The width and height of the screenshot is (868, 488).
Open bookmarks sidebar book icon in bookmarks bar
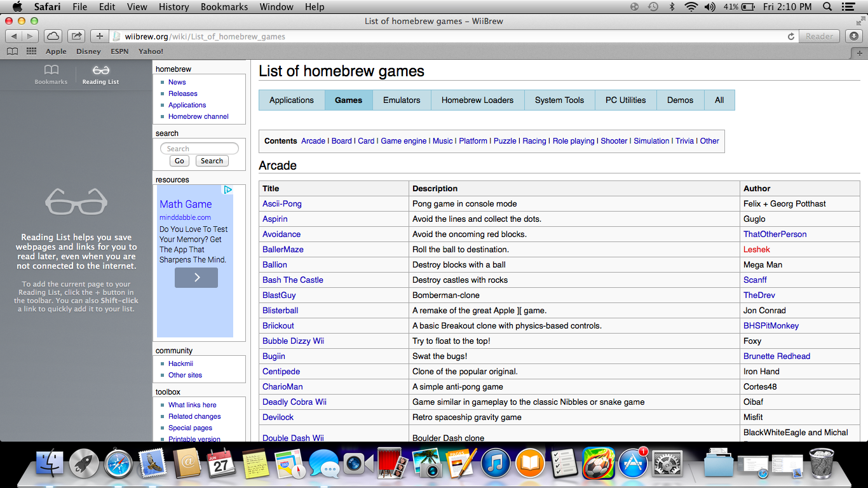pos(12,51)
